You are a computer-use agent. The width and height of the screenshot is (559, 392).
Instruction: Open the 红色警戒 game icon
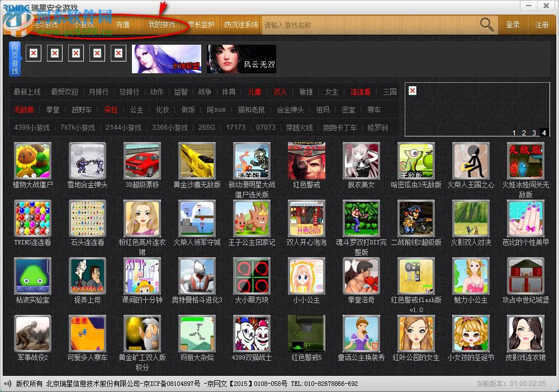[306, 160]
